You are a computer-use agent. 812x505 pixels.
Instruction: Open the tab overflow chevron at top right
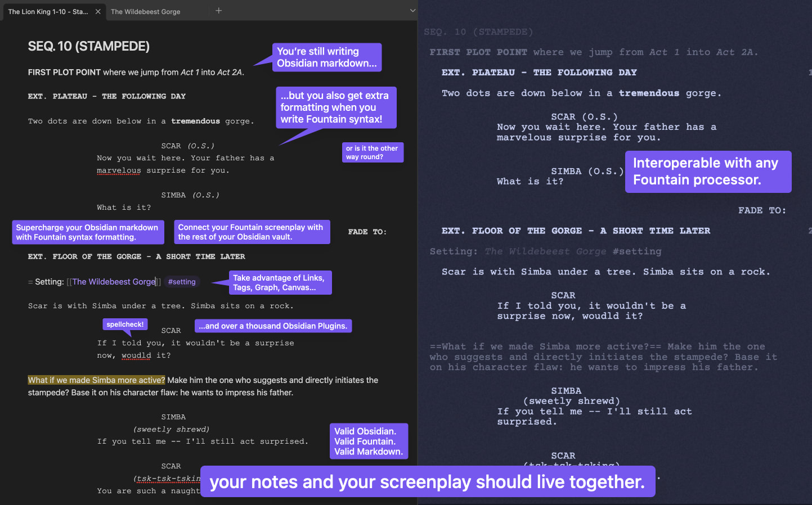[412, 10]
